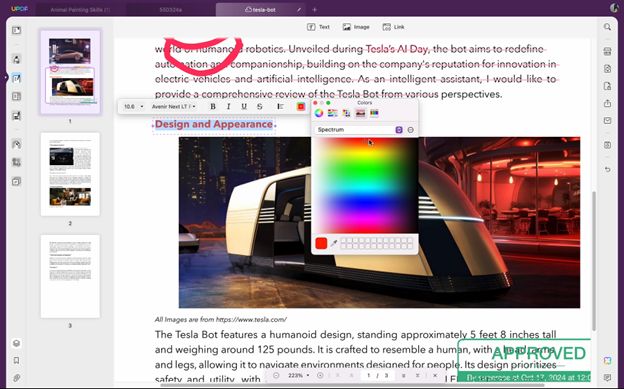Screen dimensions: 624x389
Task: Select the Edit PDF tool in left sidebar
Action: tap(16, 78)
